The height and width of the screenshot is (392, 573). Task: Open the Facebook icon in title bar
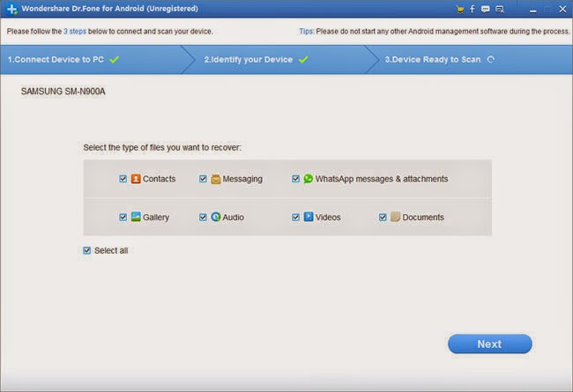pos(473,9)
